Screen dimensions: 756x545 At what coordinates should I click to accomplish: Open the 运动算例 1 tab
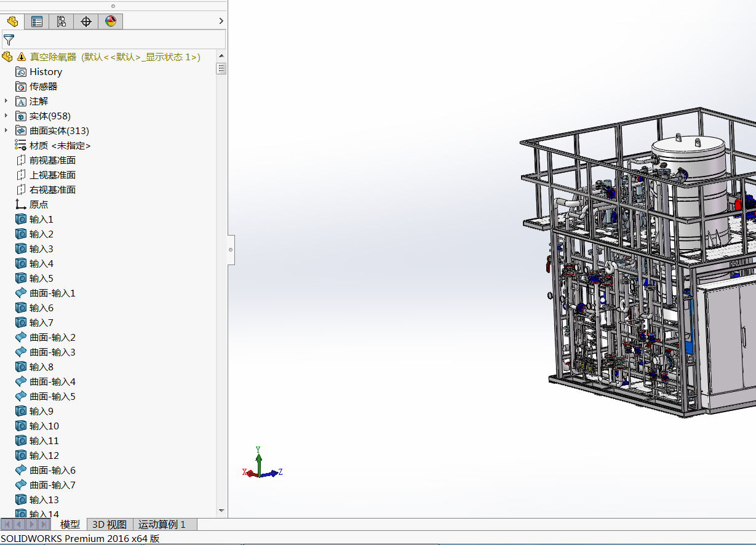tap(165, 525)
